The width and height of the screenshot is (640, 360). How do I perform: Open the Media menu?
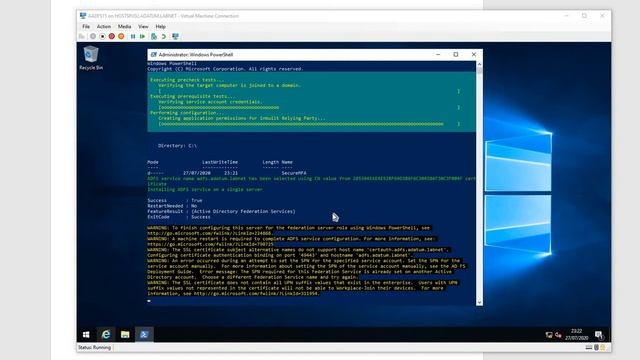(124, 27)
